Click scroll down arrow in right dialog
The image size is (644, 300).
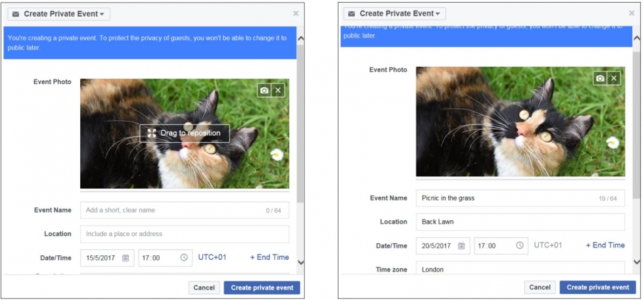pyautogui.click(x=637, y=262)
